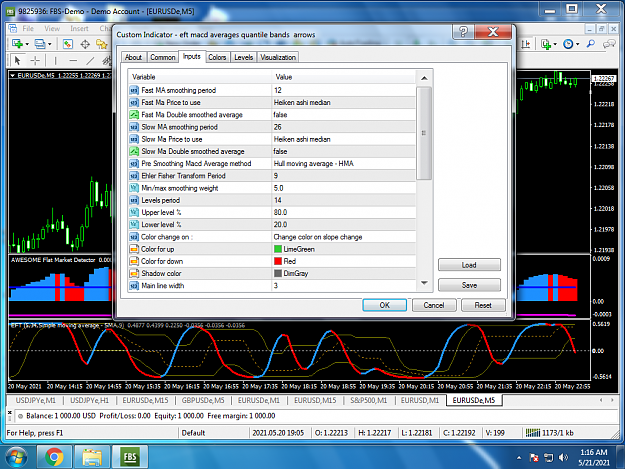Image resolution: width=625 pixels, height=469 pixels.
Task: Select the crosshair tool
Action: (x=35, y=61)
